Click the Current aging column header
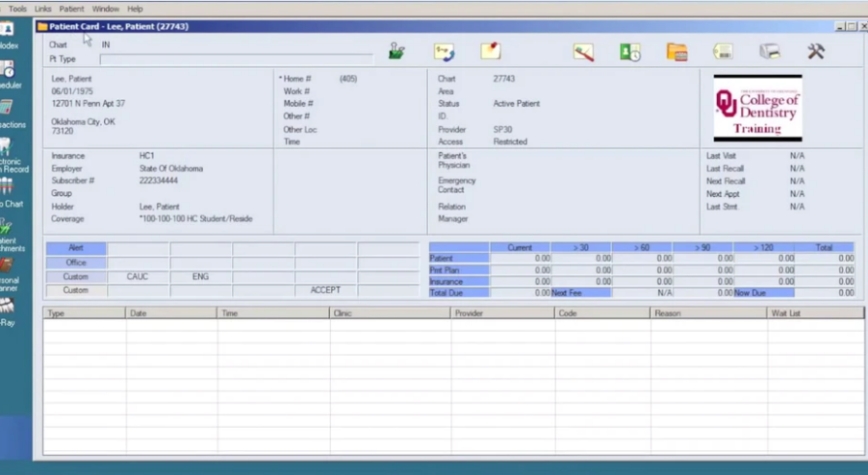The image size is (868, 475). tap(520, 248)
